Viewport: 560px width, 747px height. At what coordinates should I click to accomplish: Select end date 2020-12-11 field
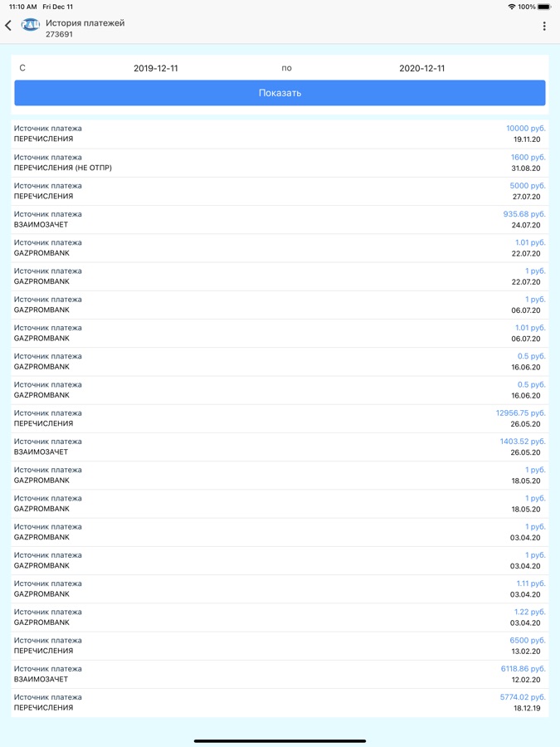tap(421, 68)
